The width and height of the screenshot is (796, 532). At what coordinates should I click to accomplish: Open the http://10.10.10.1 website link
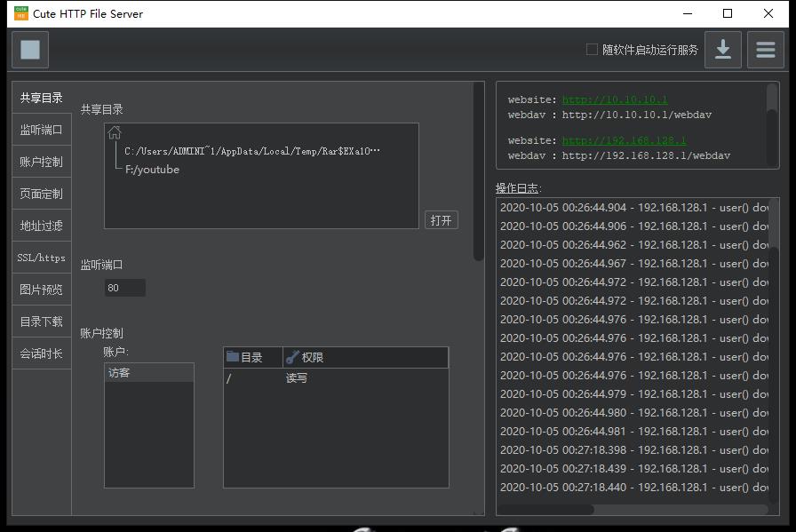[614, 99]
